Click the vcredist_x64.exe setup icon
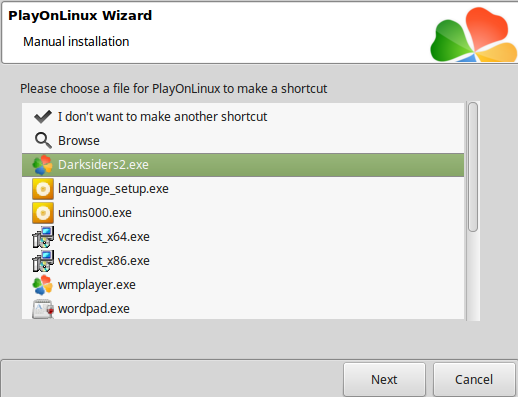The height and width of the screenshot is (397, 518). [43, 237]
